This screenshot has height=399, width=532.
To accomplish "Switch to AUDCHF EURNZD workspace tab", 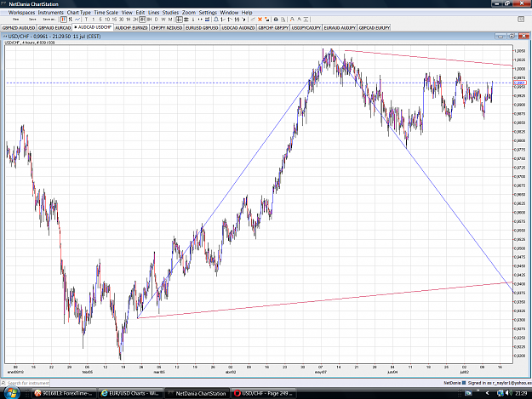I will [x=131, y=28].
